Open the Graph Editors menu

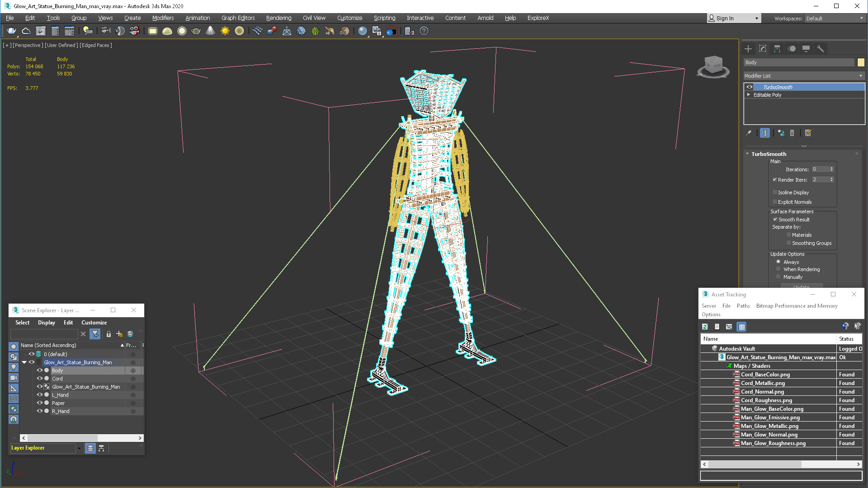238,18
